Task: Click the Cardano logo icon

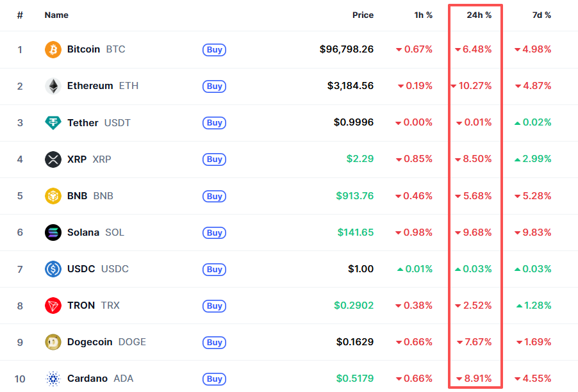Action: click(53, 379)
